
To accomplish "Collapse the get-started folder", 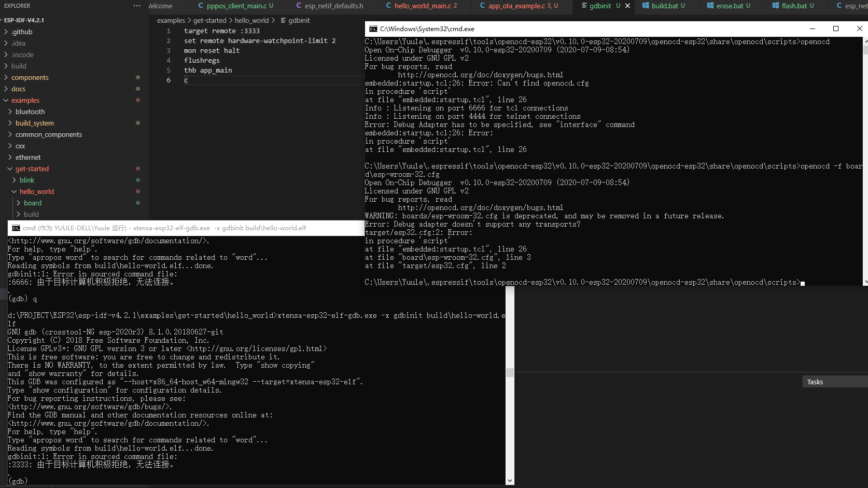I will pos(32,169).
